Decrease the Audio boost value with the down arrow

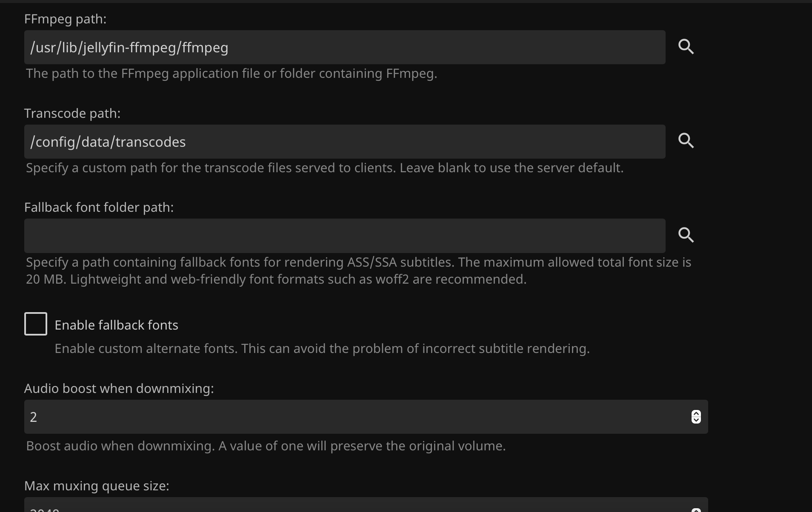[696, 420]
